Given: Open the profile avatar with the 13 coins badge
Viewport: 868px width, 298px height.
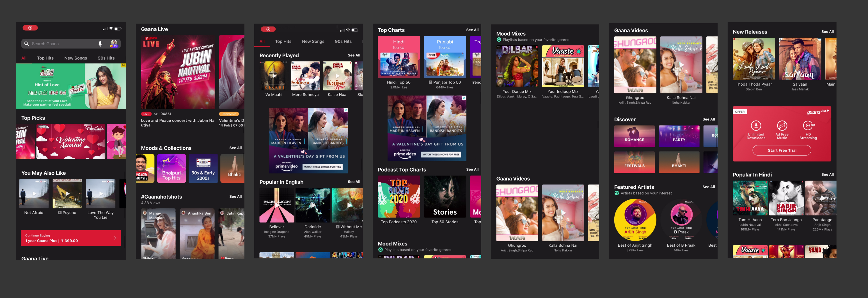Looking at the screenshot, I should pos(114,44).
